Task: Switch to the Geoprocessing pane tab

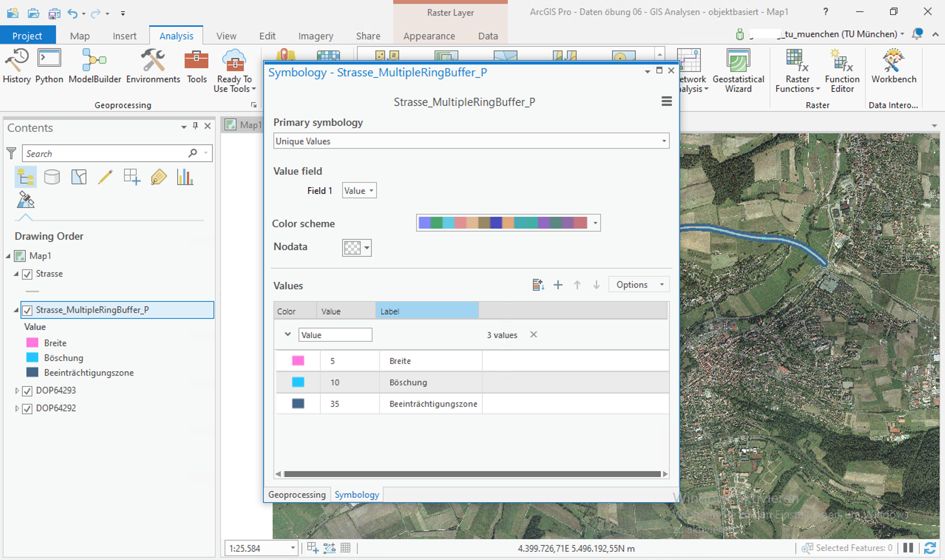Action: click(x=297, y=494)
